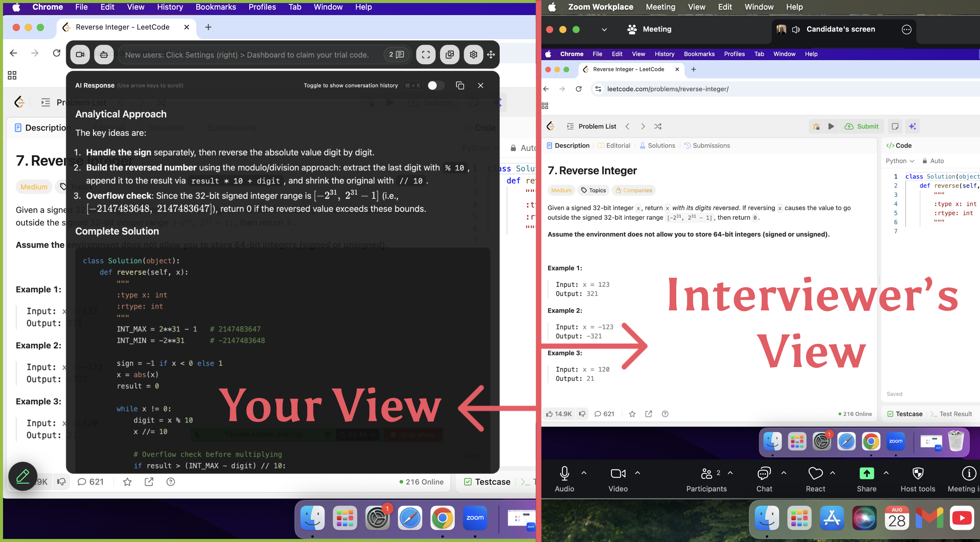Expand Python language dropdown in Code panel
Image resolution: width=980 pixels, height=542 pixels.
pos(900,161)
